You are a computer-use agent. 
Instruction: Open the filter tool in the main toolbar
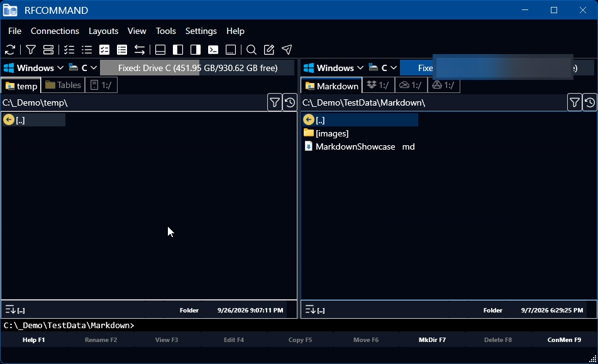[31, 50]
